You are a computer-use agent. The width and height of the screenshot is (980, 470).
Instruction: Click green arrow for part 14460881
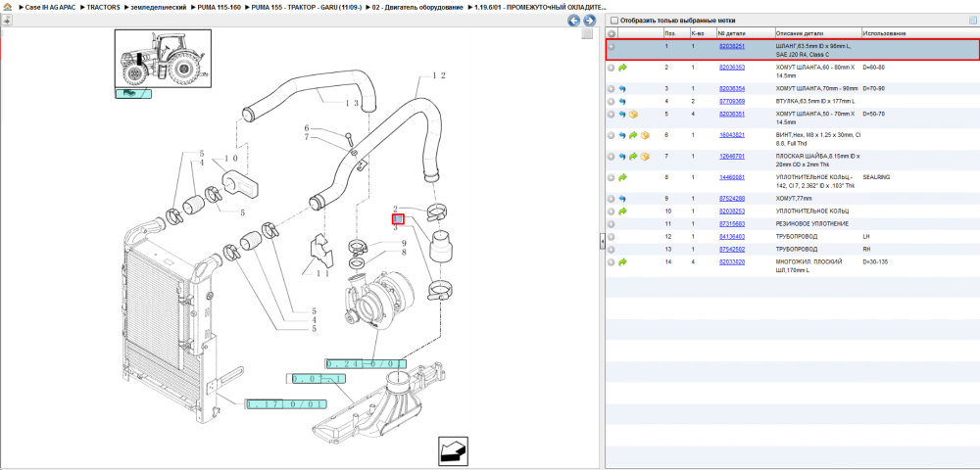622,178
